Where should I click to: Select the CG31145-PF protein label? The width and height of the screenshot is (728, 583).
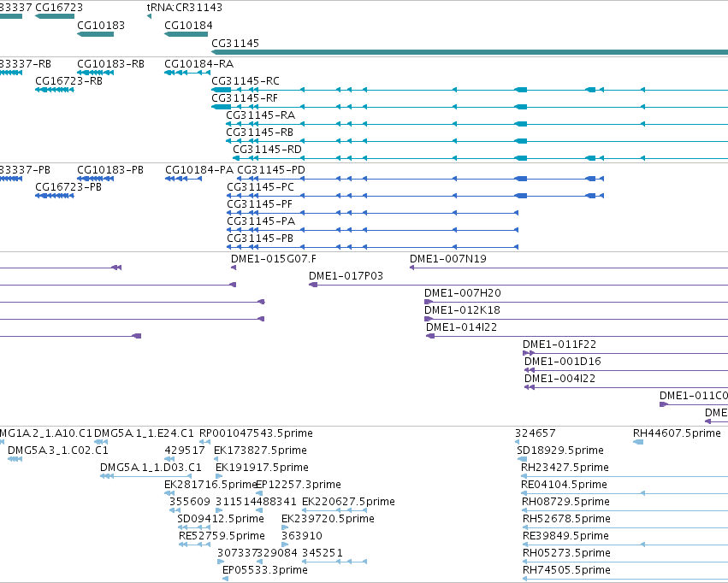[259, 204]
